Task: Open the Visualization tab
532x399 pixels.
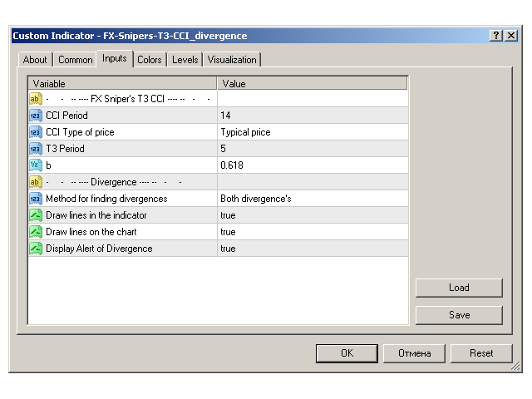Action: [232, 60]
